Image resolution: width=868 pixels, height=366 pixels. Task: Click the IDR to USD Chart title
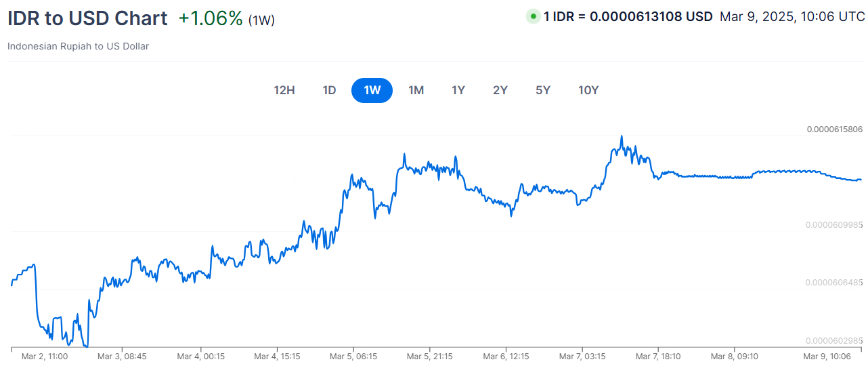(x=87, y=18)
